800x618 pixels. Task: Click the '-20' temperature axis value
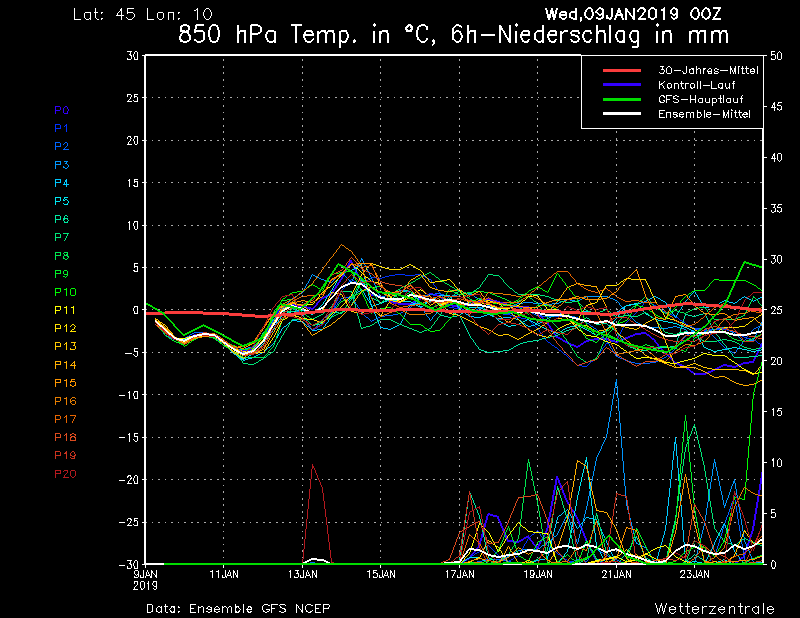coord(129,480)
